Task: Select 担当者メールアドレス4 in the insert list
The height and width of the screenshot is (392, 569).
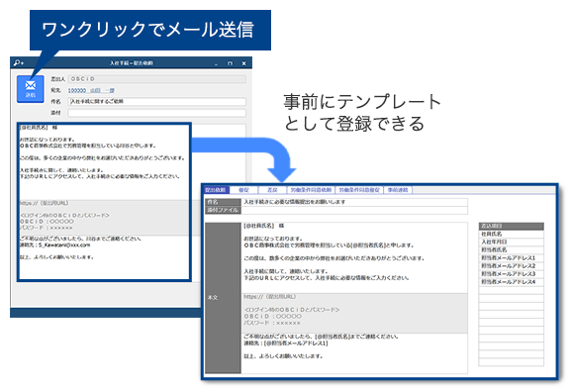Action: 511,282
